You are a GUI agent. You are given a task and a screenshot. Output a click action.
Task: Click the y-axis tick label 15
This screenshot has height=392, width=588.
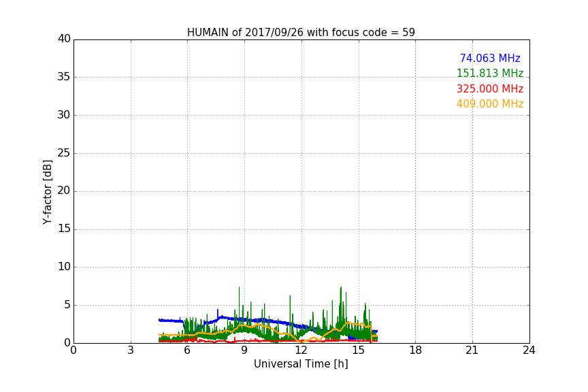pyautogui.click(x=64, y=229)
